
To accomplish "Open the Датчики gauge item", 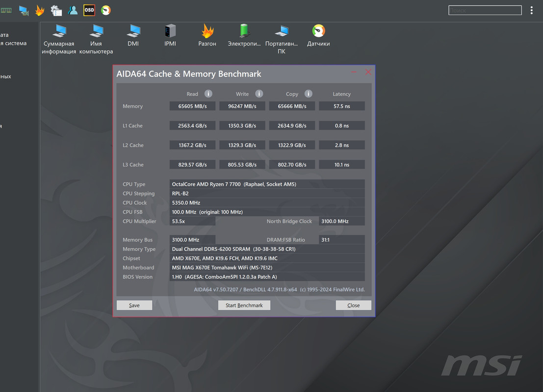I will 318,35.
